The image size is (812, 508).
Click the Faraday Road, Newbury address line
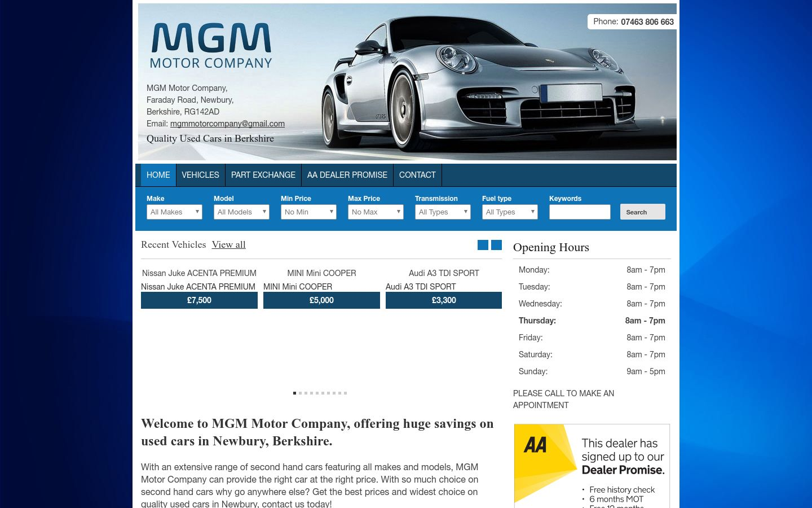click(190, 100)
